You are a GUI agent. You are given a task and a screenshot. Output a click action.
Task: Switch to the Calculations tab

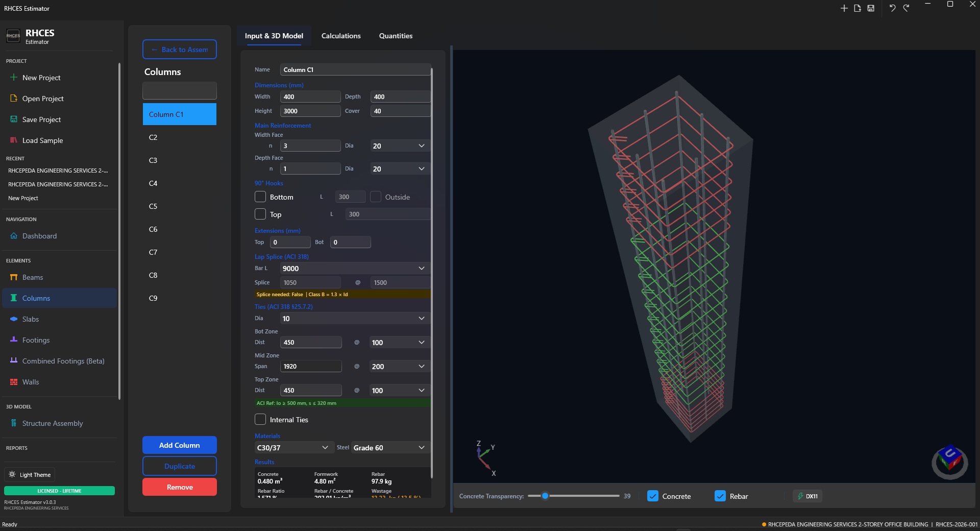pos(341,36)
